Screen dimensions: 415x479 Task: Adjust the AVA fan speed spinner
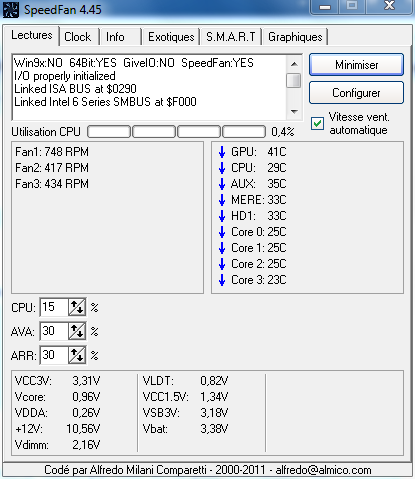point(77,331)
